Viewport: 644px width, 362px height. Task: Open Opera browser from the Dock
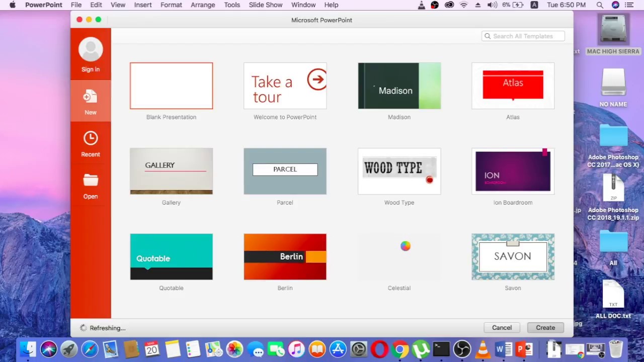(x=379, y=349)
